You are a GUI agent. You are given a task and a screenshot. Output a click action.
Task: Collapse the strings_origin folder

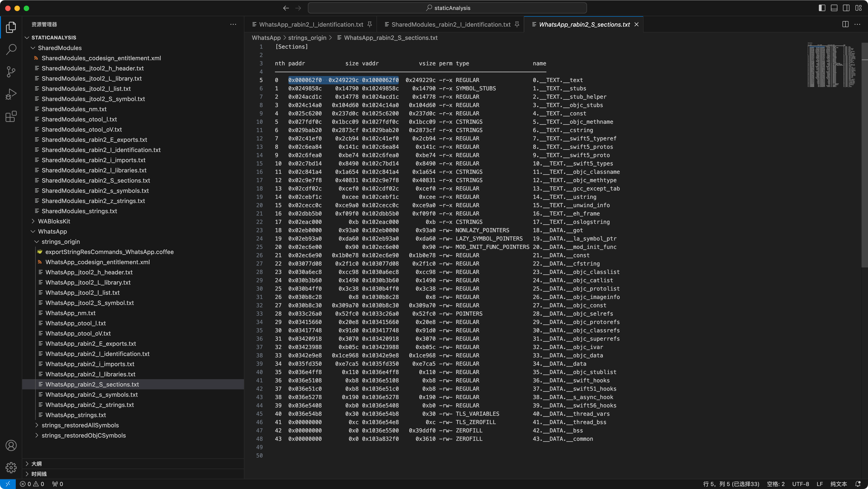pos(133,241)
